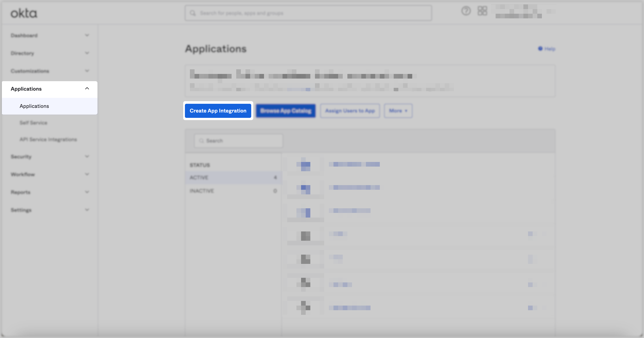Click the magnifier icon in top search
644x338 pixels.
[x=193, y=13]
